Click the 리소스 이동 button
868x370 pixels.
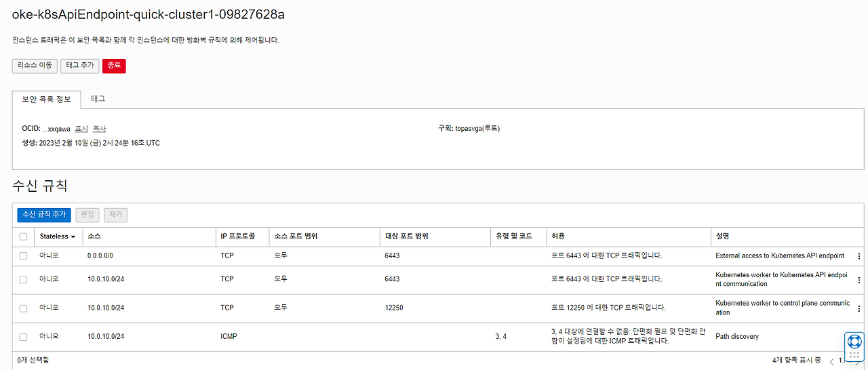click(x=35, y=66)
